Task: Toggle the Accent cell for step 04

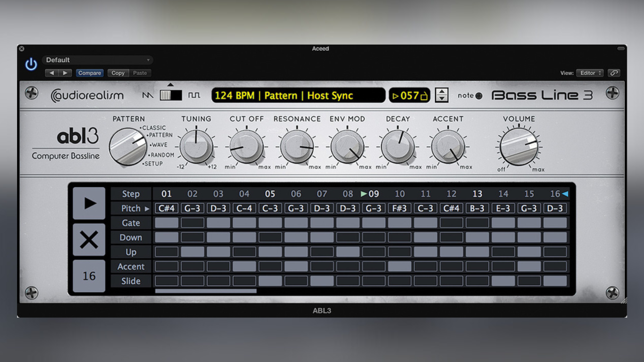Action: point(244,266)
